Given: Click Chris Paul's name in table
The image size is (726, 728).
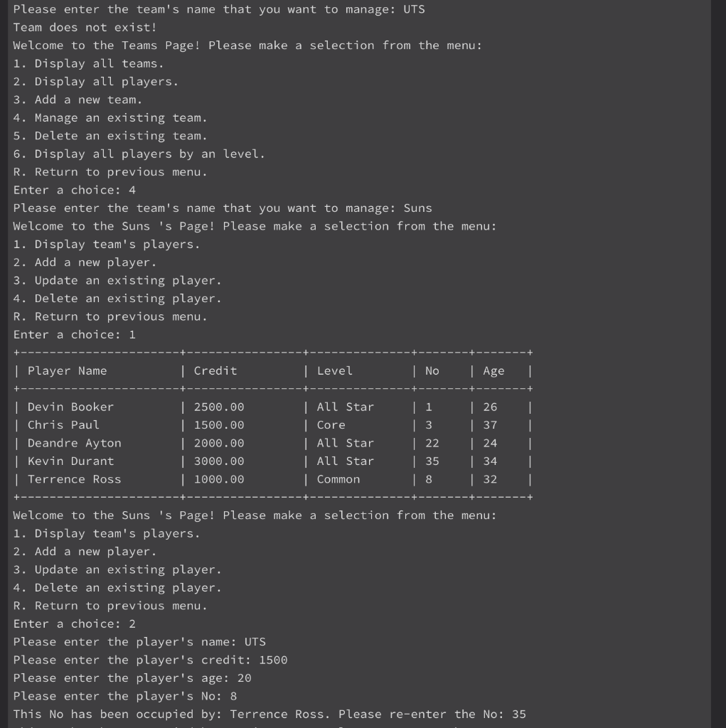Looking at the screenshot, I should pos(63,425).
